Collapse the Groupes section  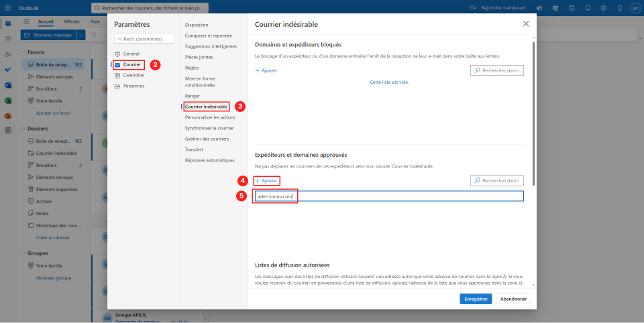[x=24, y=253]
